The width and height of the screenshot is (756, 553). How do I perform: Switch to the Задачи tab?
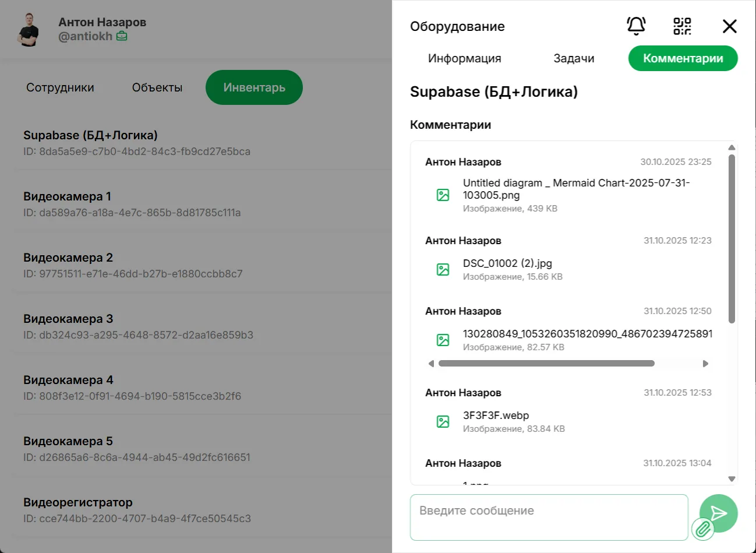[574, 58]
